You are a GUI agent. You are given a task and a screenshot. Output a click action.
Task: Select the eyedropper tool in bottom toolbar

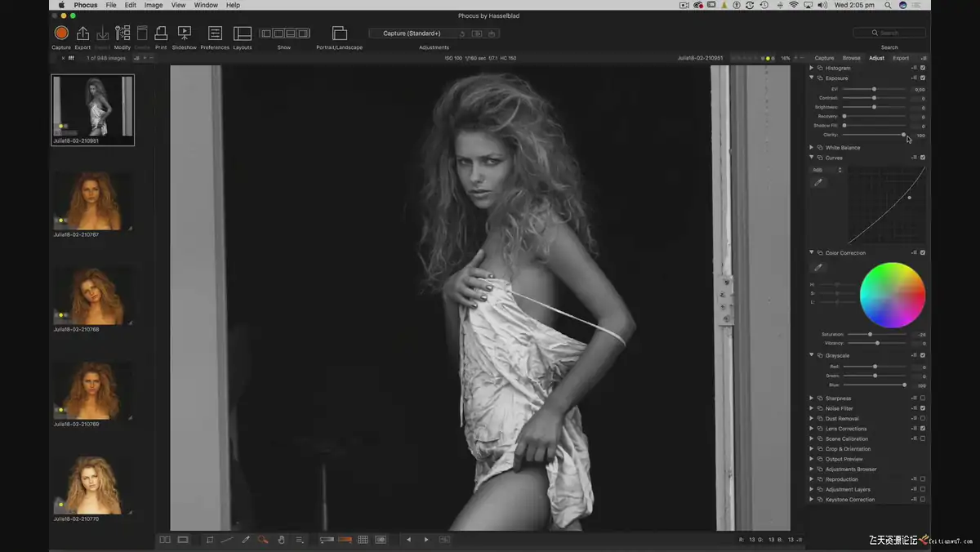[x=246, y=540]
